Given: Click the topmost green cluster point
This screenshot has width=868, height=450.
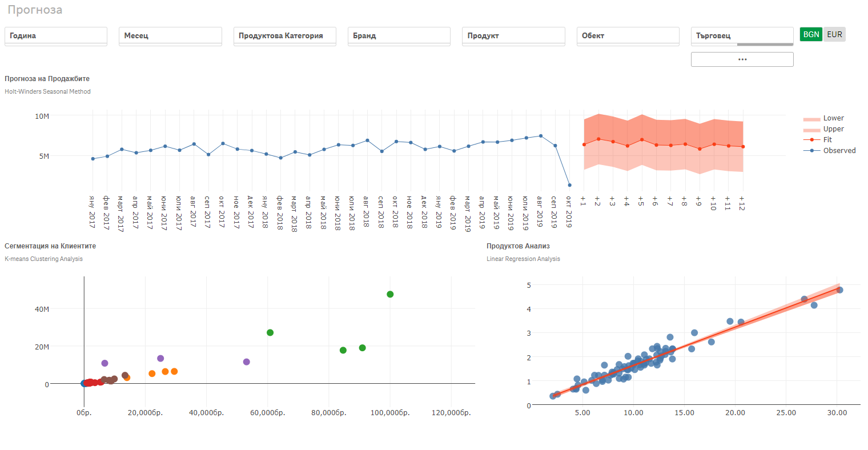Looking at the screenshot, I should [390, 295].
